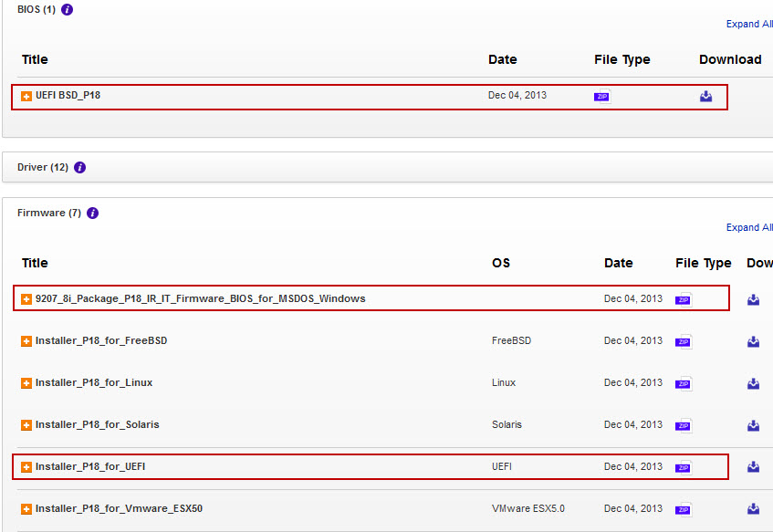Image resolution: width=773 pixels, height=532 pixels.
Task: Click download icon for Installer_P18_for_FreeBSD
Action: click(753, 341)
